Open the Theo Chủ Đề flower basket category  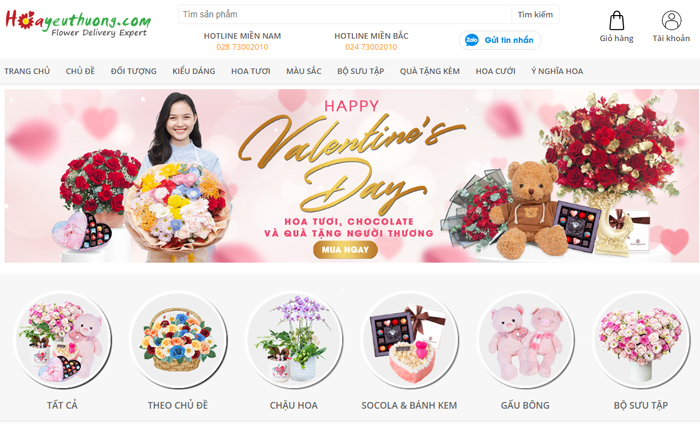[x=178, y=340]
